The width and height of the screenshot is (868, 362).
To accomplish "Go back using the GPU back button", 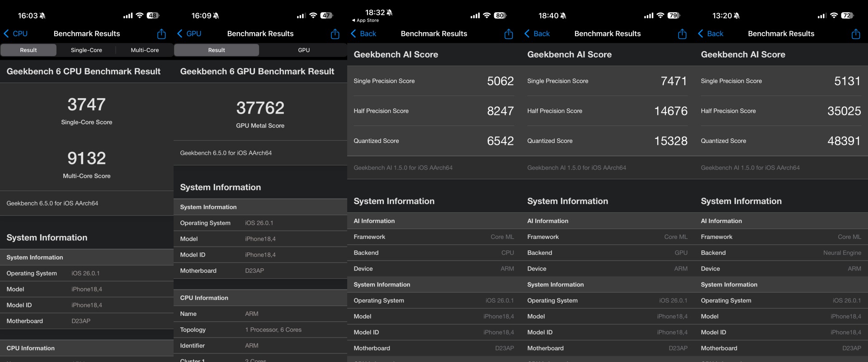I will point(189,33).
